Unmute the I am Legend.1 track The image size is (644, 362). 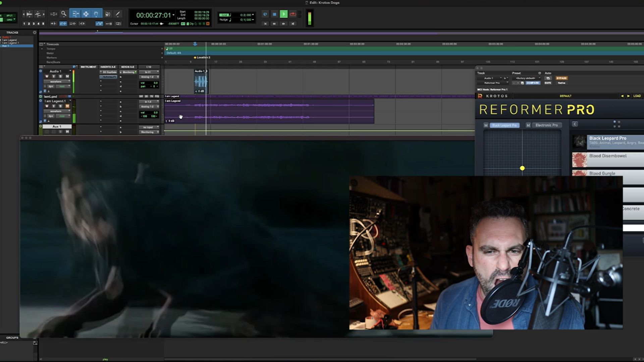tap(67, 106)
